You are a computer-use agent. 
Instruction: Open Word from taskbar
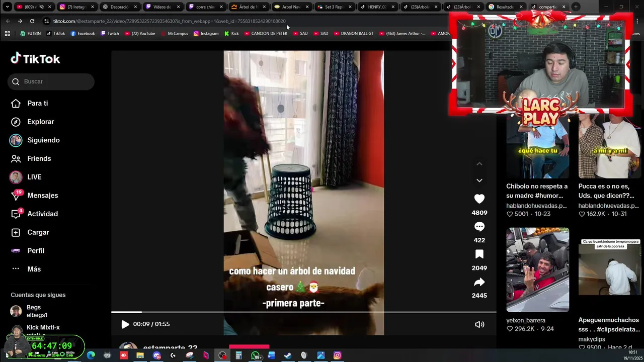271,355
